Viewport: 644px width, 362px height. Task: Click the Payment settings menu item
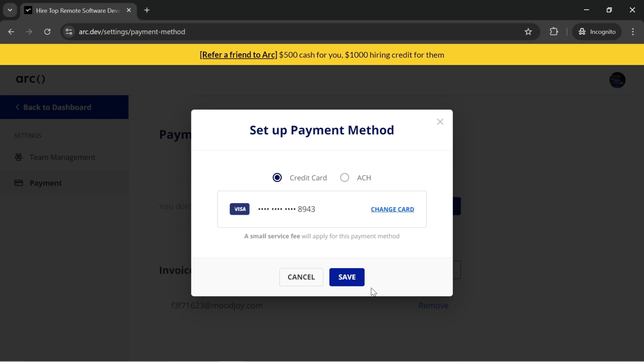(x=46, y=183)
